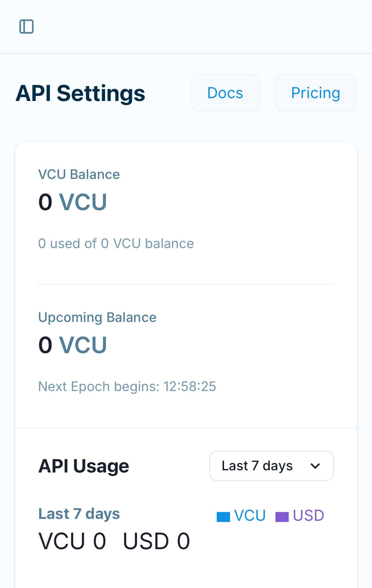This screenshot has width=372, height=588.
Task: Click the blue VCU legend swatch
Action: 223,517
